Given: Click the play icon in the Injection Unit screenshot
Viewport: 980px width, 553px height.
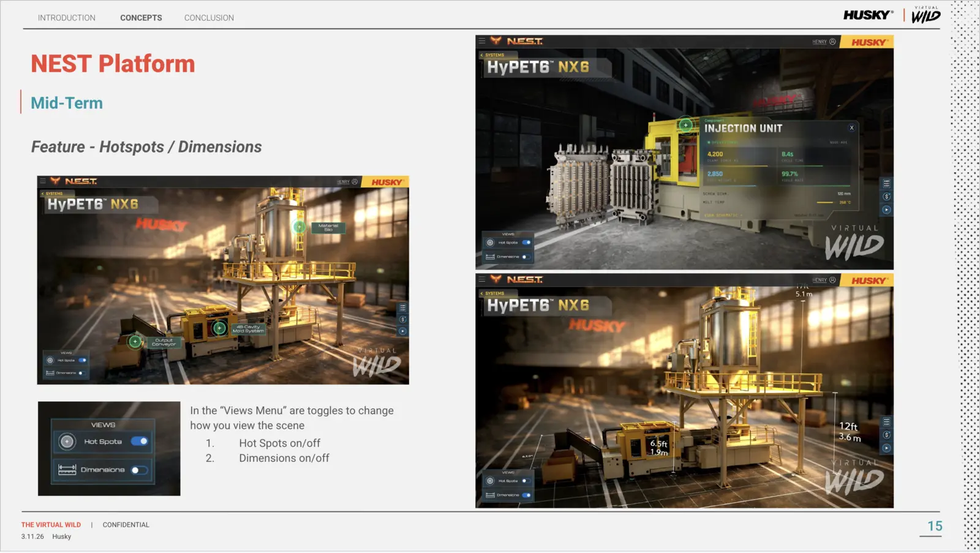Looking at the screenshot, I should (886, 209).
